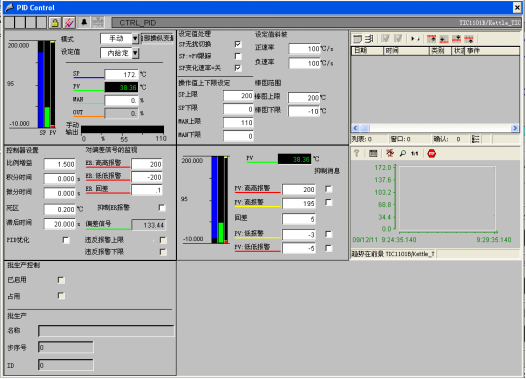Click the MAN value field showing 0
The width and height of the screenshot is (526, 379).
121,100
